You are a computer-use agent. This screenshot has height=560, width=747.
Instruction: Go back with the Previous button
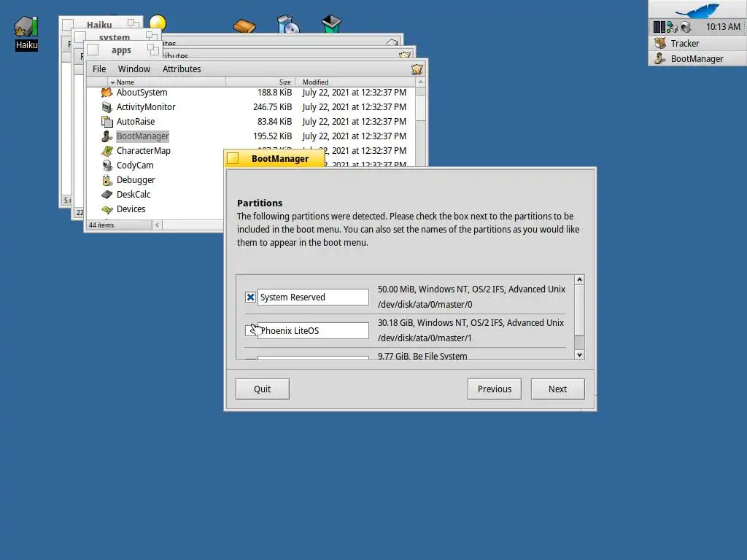coord(495,389)
